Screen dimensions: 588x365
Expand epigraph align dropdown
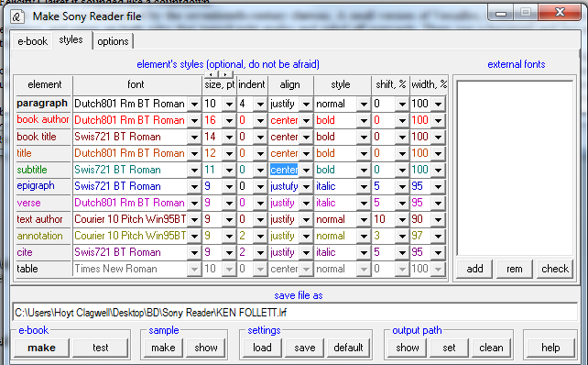click(x=306, y=187)
